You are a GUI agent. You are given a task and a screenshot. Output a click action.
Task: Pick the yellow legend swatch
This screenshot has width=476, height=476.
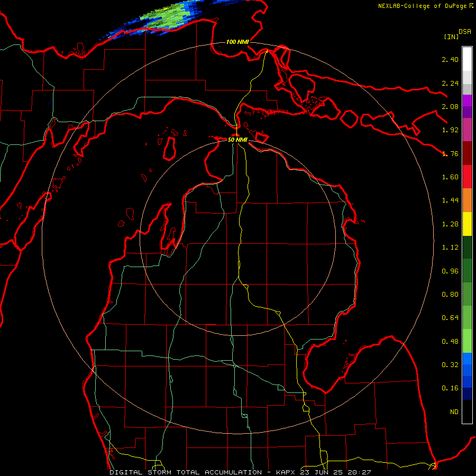(x=467, y=224)
